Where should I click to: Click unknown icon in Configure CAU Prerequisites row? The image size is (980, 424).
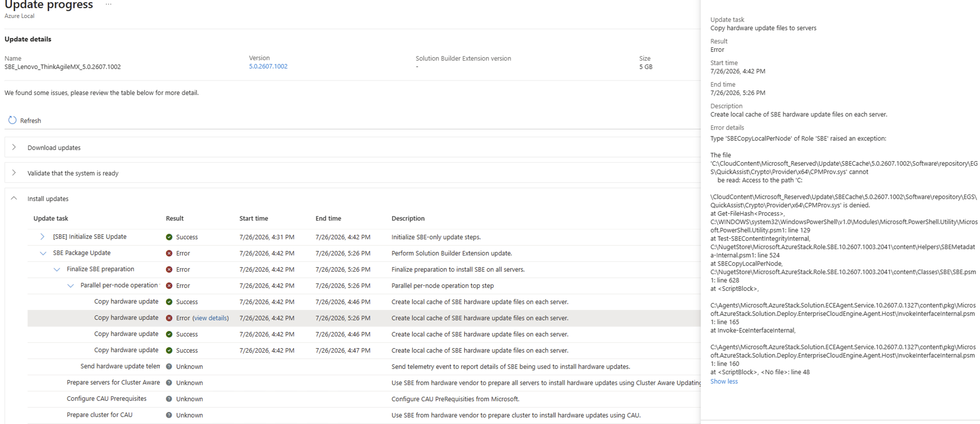(169, 399)
